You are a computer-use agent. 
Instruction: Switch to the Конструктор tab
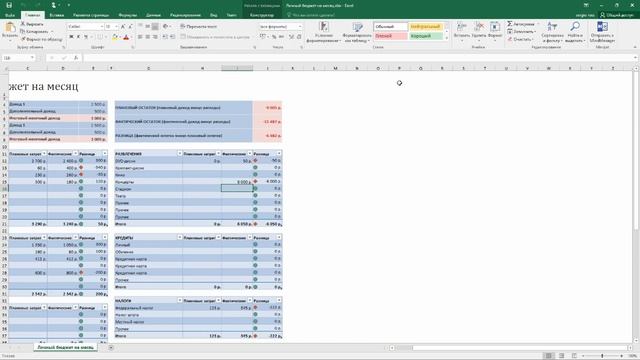click(262, 15)
